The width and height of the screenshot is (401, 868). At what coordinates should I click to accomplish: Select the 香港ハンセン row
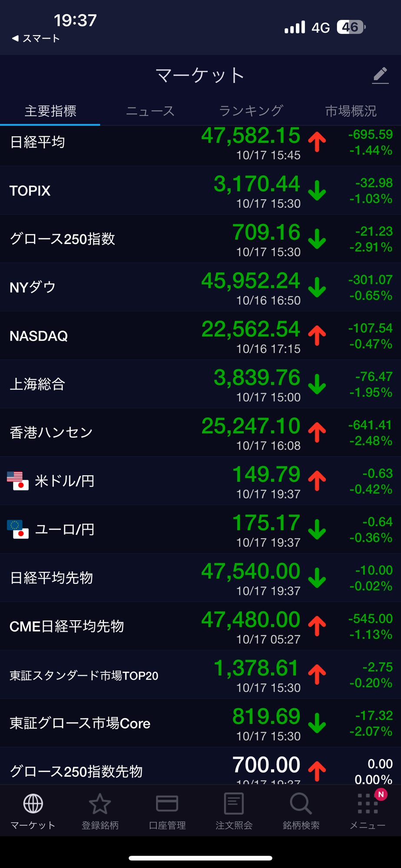200,432
